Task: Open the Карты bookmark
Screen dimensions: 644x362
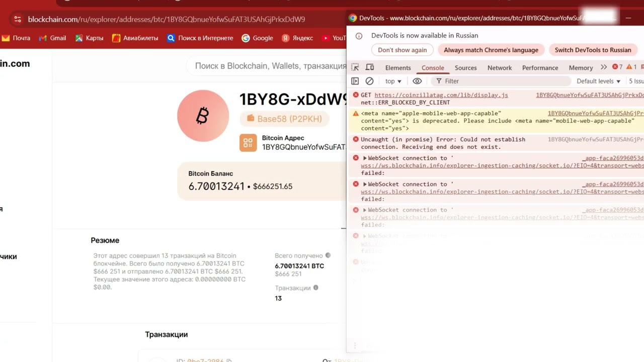Action: pyautogui.click(x=89, y=38)
